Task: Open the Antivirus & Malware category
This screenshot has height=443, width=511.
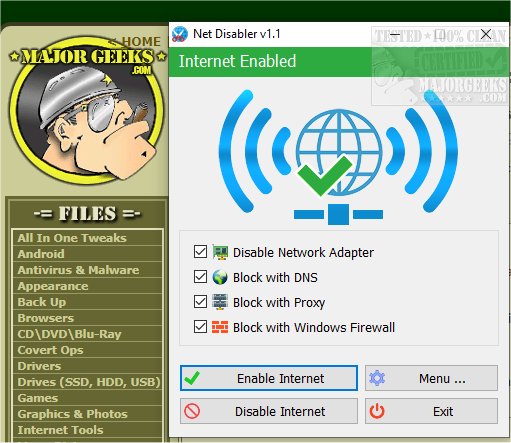Action: (x=78, y=270)
